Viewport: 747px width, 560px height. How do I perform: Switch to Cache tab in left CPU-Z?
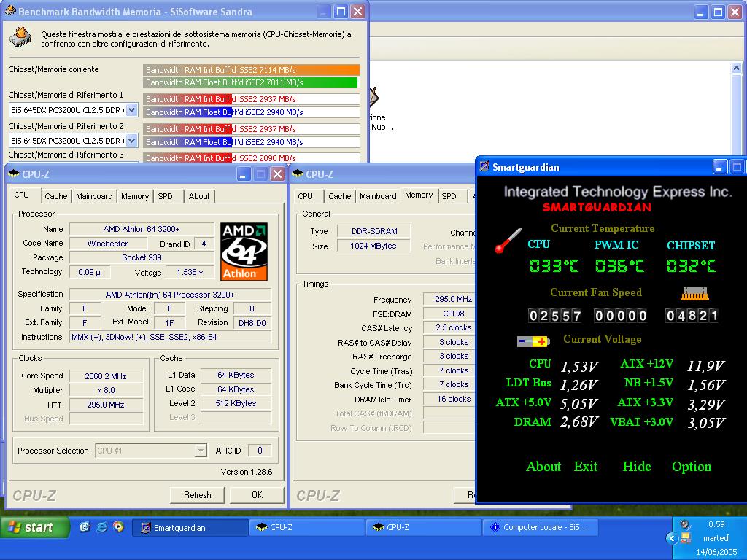(55, 195)
